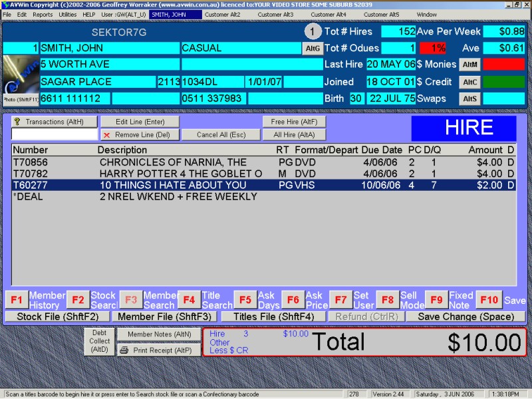Switch to the Customer Alt2 tab
This screenshot has width=532, height=399.
click(222, 14)
